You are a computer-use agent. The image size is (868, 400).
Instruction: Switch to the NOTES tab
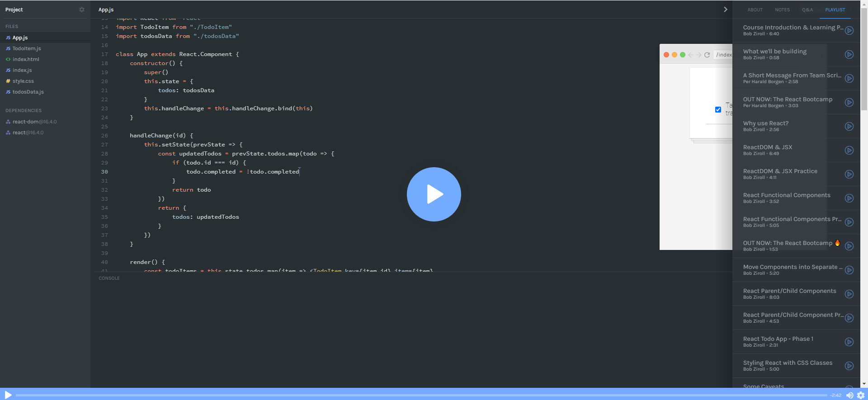782,9
